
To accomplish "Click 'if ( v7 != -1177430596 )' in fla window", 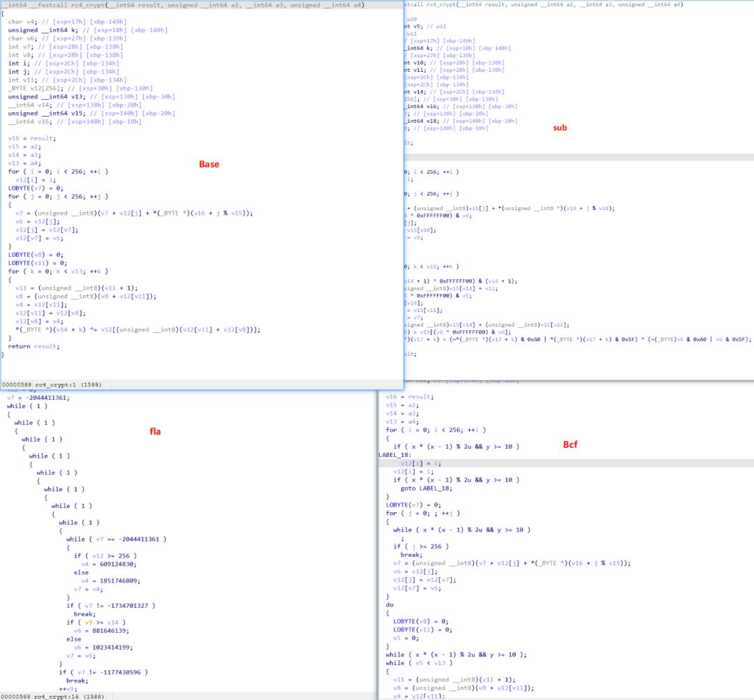I will click(103, 673).
